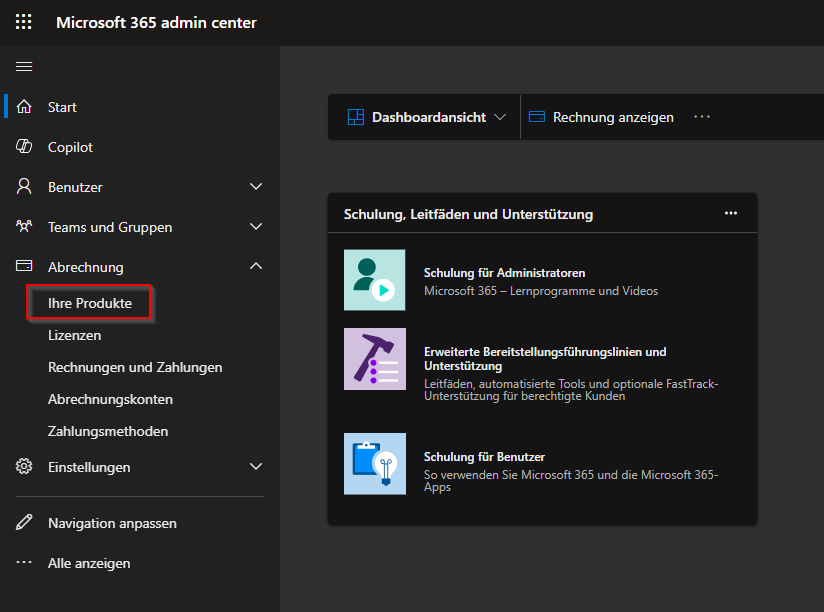
Task: Collapse navigation menu with hamburger icon
Action: point(24,67)
